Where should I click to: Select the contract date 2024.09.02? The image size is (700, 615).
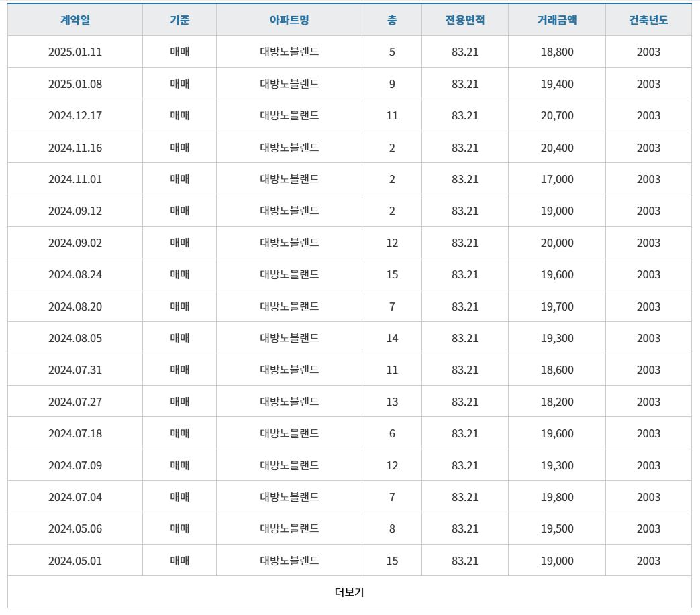click(x=75, y=243)
